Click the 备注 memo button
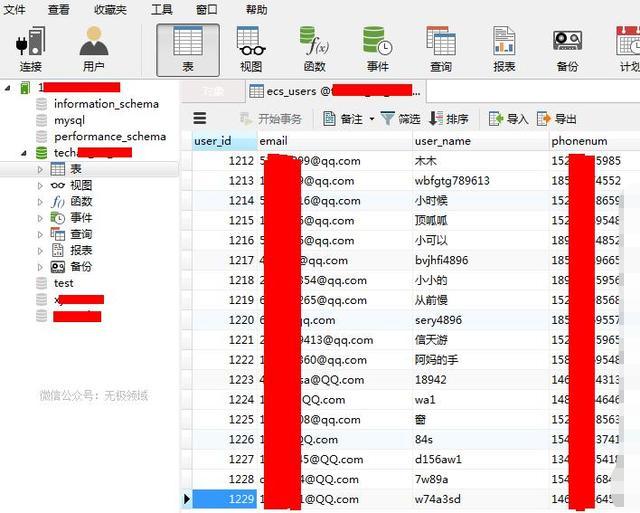Viewport: 640px width, 513px height. (x=343, y=119)
